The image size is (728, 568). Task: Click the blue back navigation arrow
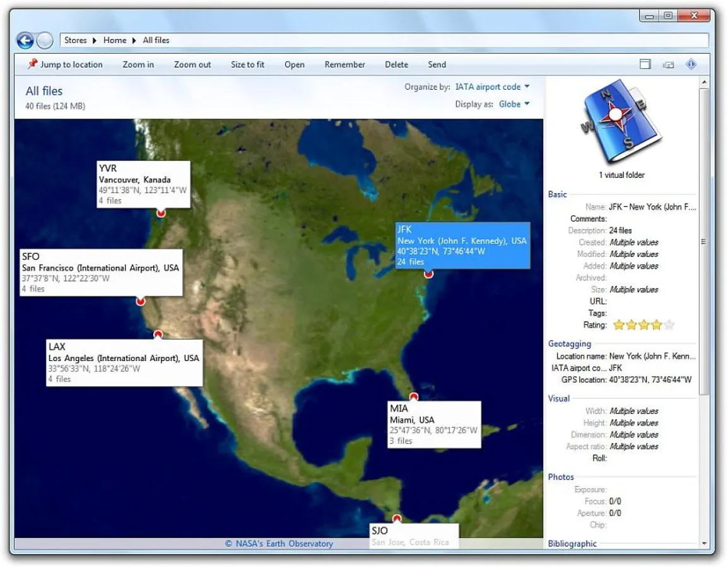pos(25,41)
